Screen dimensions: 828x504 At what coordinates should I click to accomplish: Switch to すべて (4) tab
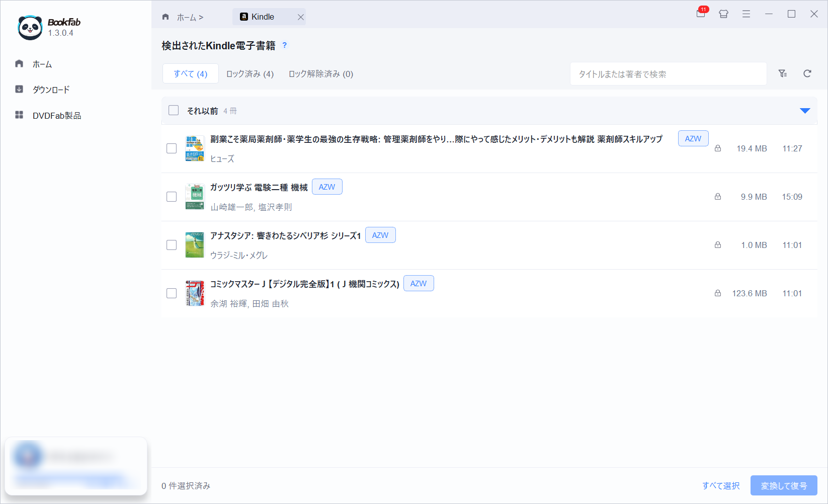pos(191,73)
